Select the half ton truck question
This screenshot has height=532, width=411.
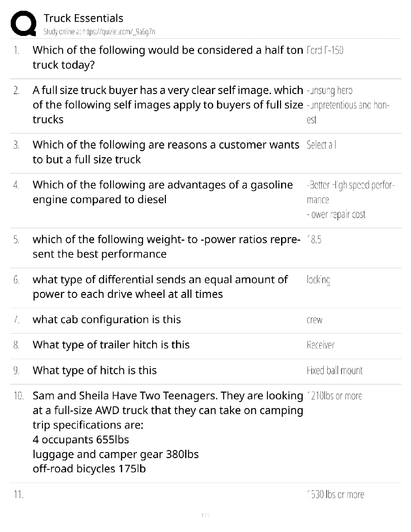click(x=168, y=57)
